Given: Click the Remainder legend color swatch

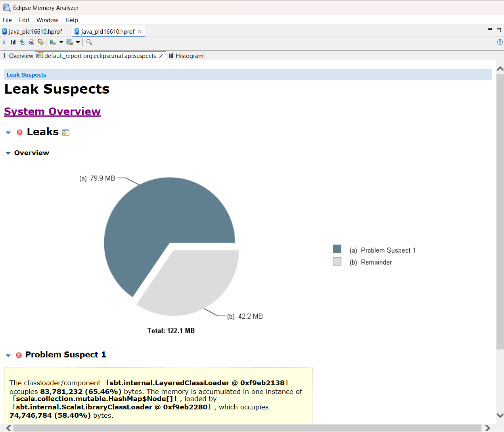Looking at the screenshot, I should pos(337,261).
